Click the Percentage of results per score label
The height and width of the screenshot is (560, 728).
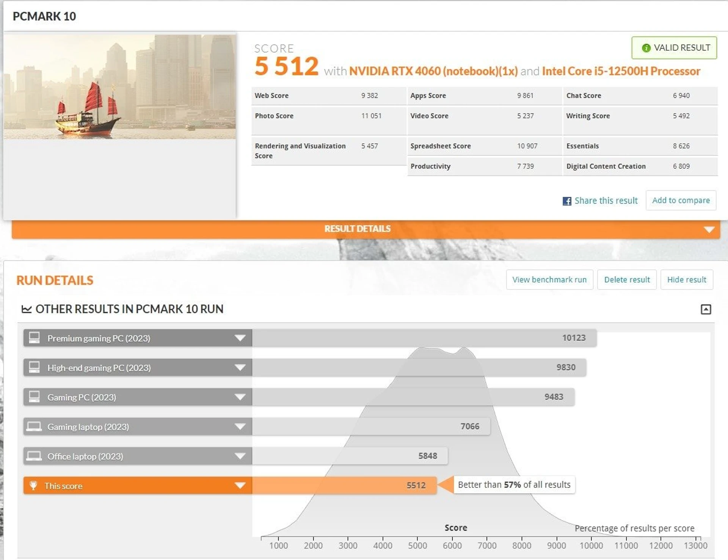pos(634,528)
